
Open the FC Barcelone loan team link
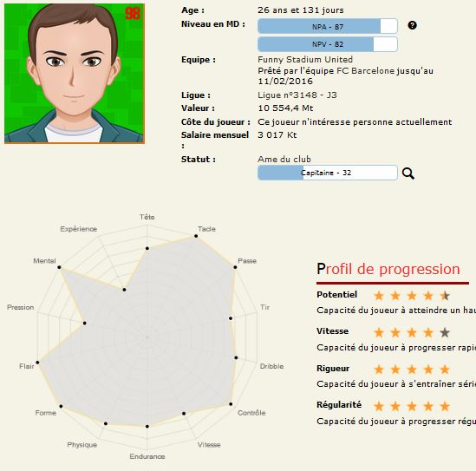[x=366, y=71]
